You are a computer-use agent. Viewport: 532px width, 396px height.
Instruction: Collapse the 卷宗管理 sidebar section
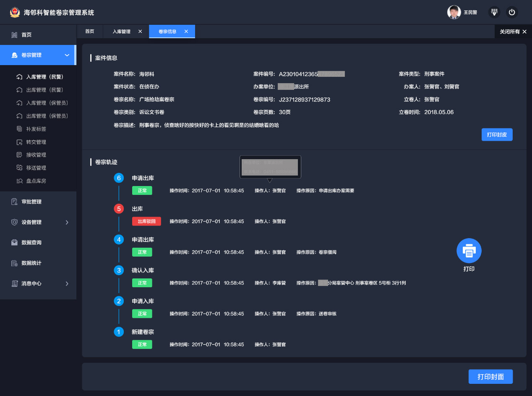[x=67, y=55]
